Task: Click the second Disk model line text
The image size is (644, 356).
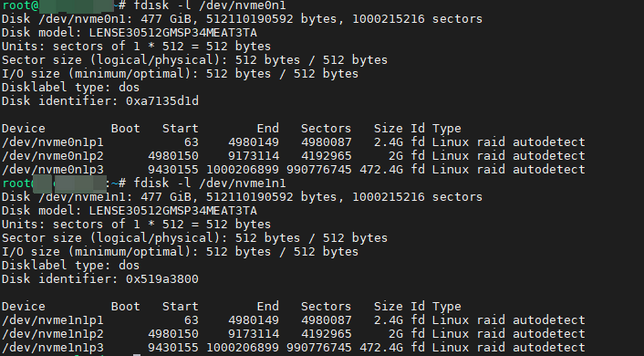Action: click(x=130, y=211)
